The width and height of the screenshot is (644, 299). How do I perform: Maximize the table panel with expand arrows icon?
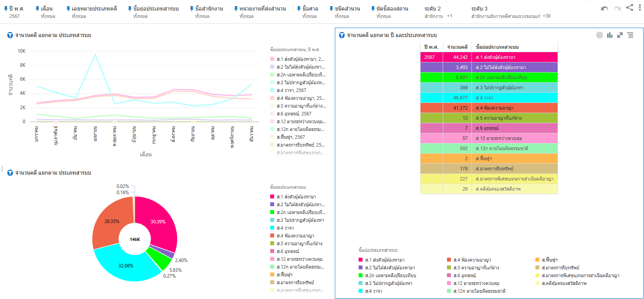(x=620, y=35)
